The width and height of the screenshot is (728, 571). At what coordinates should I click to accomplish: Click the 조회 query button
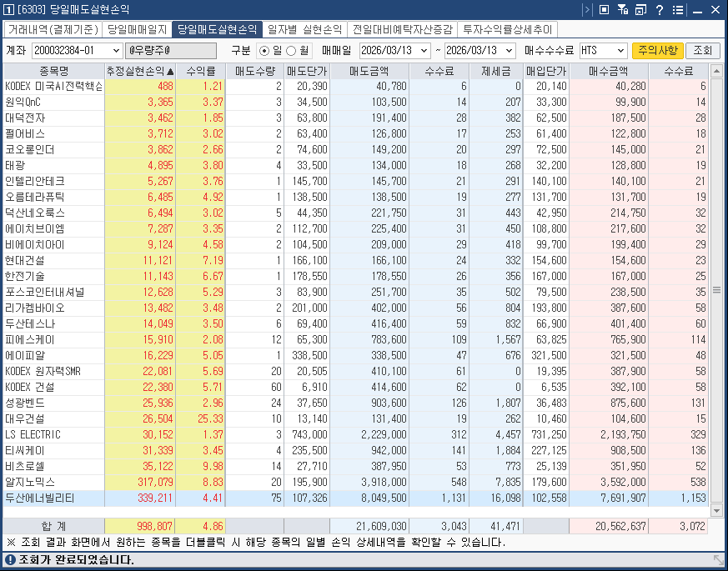point(705,51)
